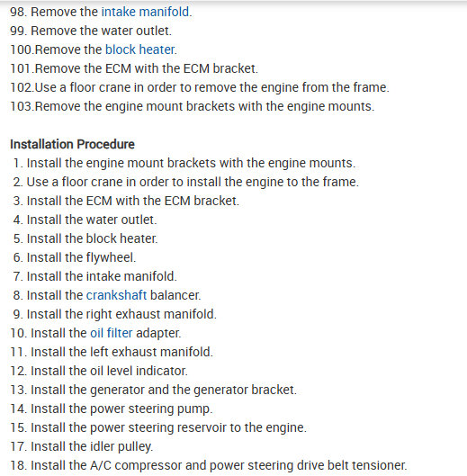Screen dimensions: 467x476
Task: Click step 1 Install engine mount brackets
Action: click(x=184, y=164)
